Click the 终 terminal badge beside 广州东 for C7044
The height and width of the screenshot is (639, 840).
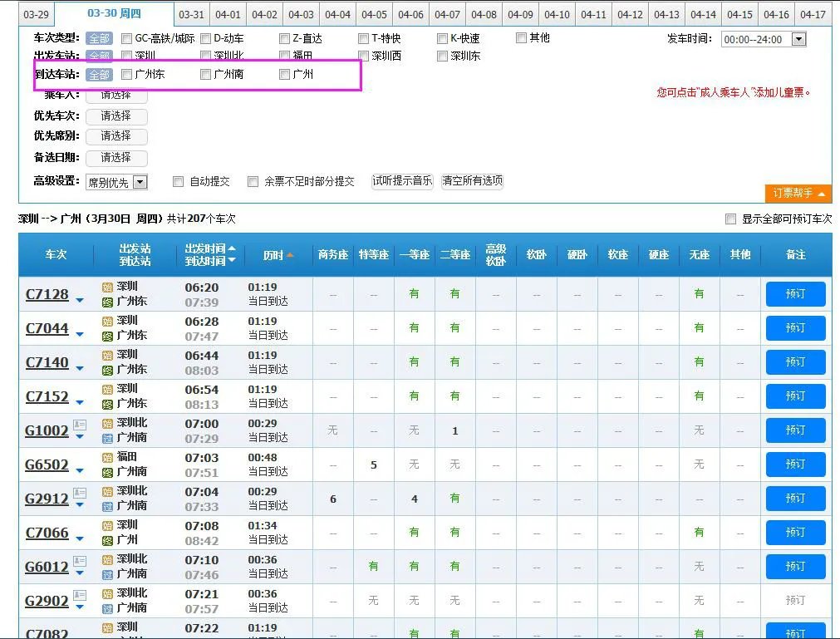click(108, 336)
